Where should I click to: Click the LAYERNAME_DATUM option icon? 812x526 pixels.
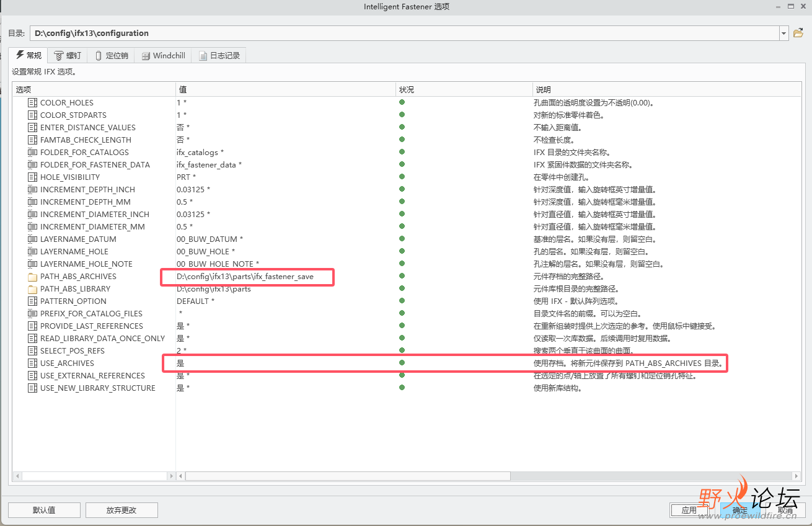coord(33,239)
